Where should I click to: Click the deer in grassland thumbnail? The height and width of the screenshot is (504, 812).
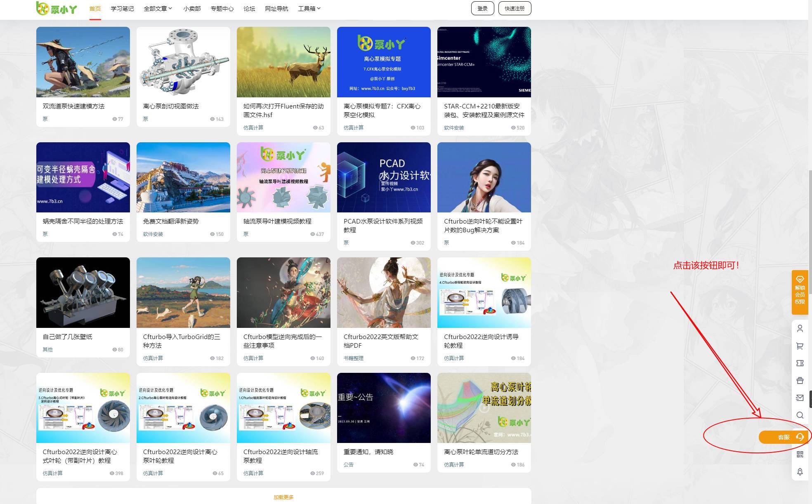tap(283, 62)
